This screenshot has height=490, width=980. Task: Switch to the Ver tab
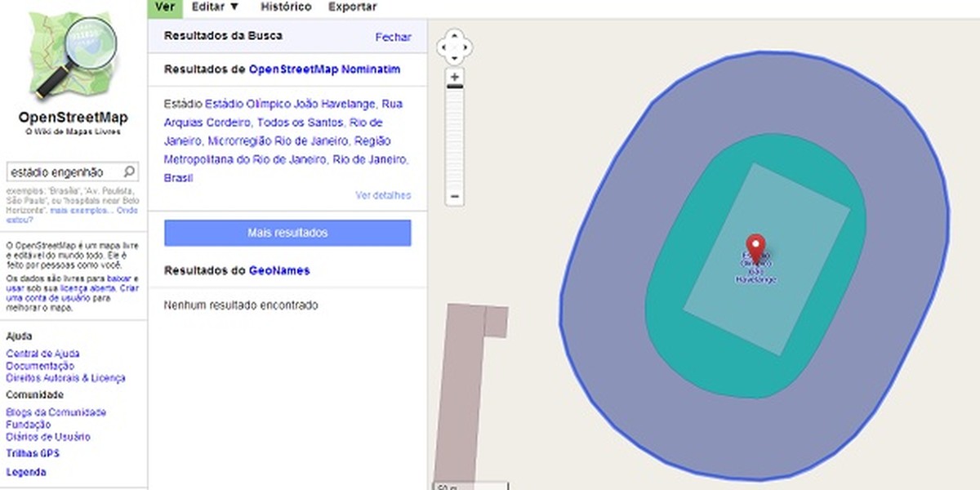[x=165, y=7]
